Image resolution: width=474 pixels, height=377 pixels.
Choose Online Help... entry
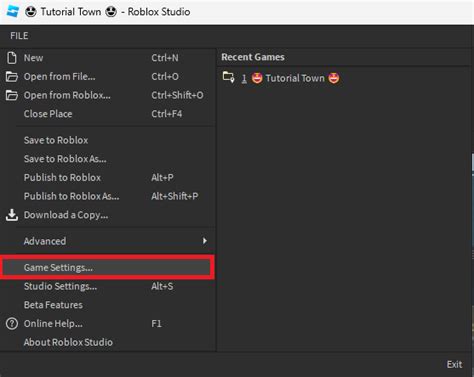[108, 323]
